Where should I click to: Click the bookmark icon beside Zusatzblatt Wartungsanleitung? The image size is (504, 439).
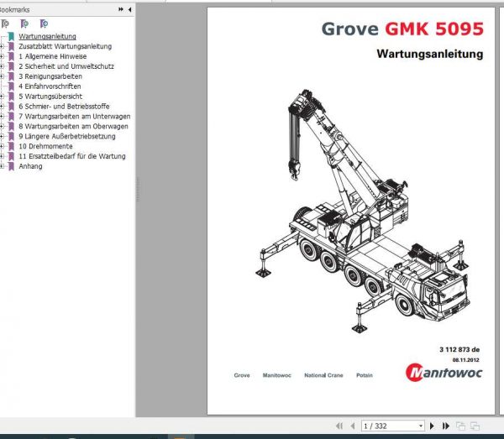point(11,46)
